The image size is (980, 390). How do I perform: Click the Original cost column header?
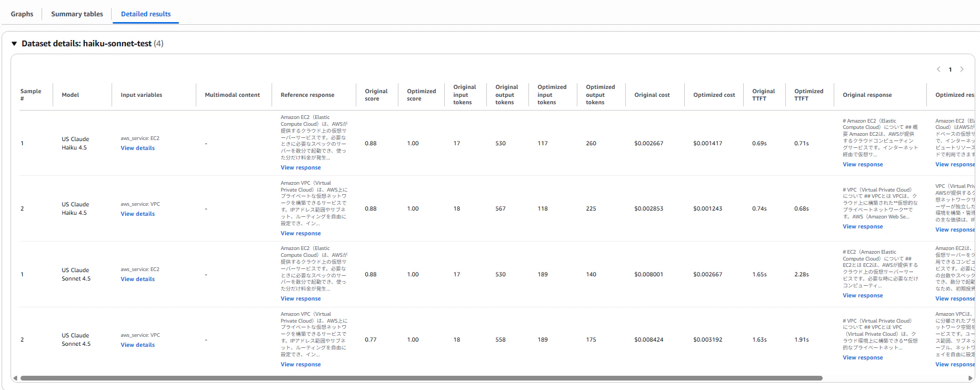(652, 95)
